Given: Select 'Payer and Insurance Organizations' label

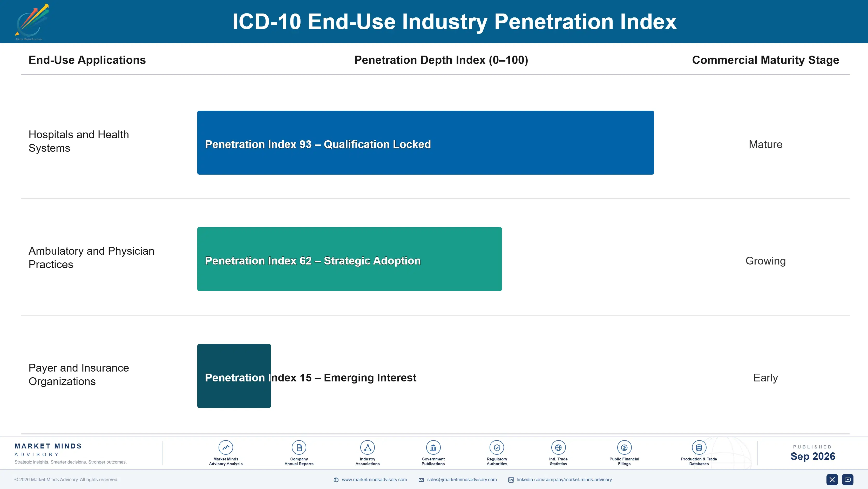Looking at the screenshot, I should click(79, 374).
